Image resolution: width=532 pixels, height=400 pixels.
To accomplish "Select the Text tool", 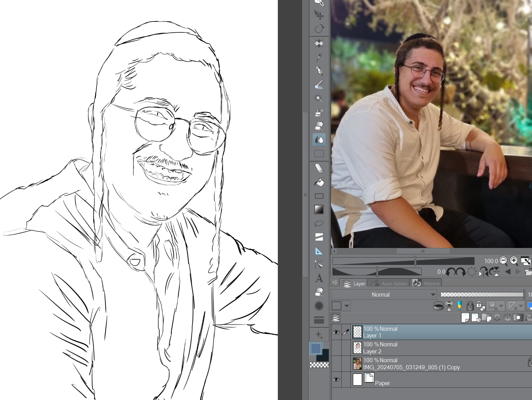I will point(319,278).
